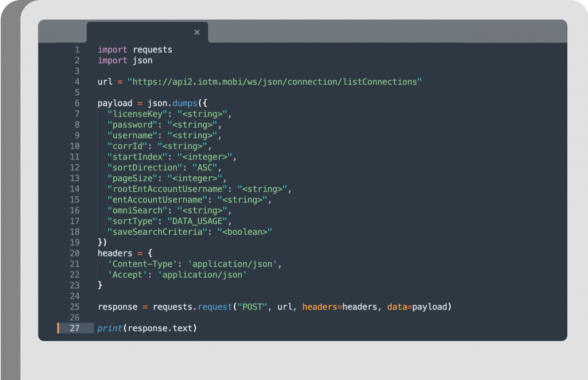Click line number 4 in gutter
This screenshot has height=380, width=588.
pos(77,82)
